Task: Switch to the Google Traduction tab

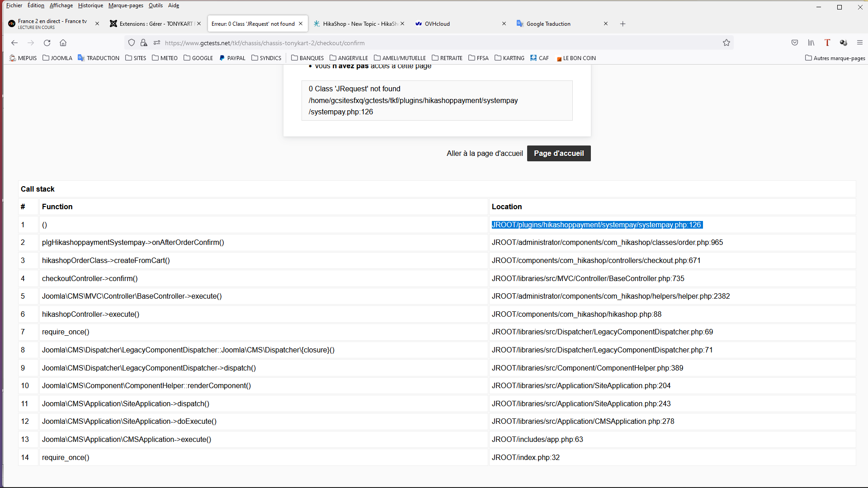Action: 548,24
